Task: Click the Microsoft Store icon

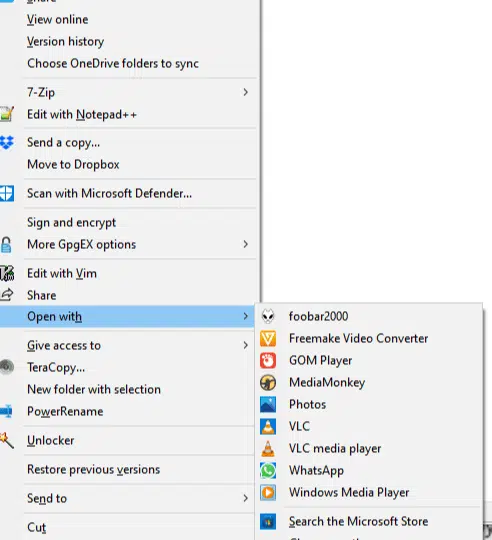Action: coord(268,521)
